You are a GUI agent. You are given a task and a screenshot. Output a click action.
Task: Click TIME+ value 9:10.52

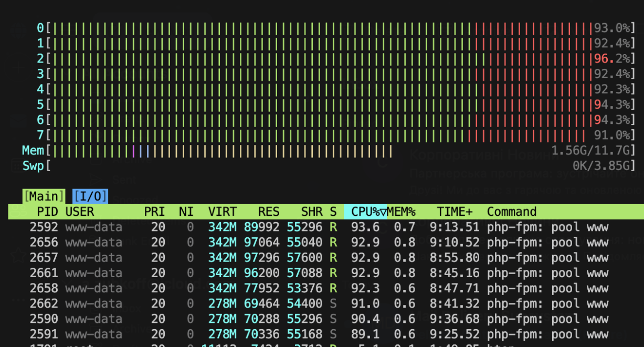pyautogui.click(x=455, y=242)
